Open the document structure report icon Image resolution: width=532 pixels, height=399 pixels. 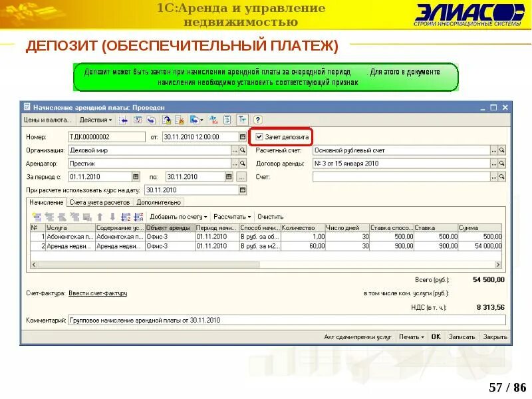point(227,120)
